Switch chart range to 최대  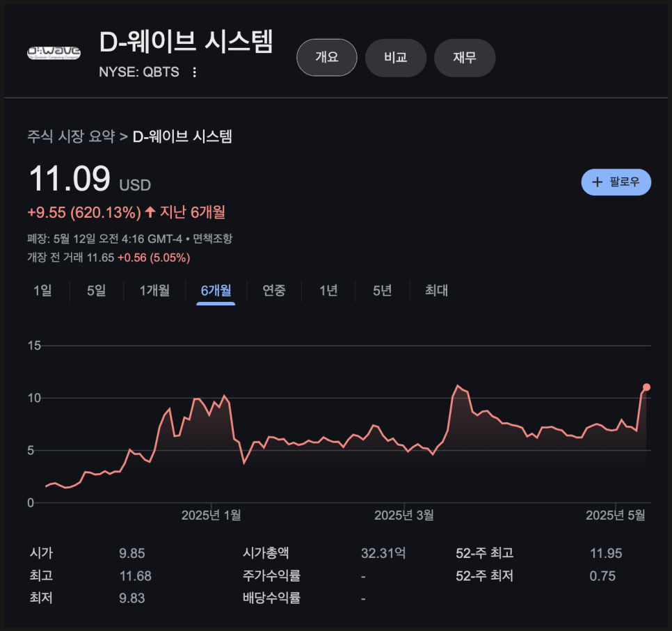436,291
